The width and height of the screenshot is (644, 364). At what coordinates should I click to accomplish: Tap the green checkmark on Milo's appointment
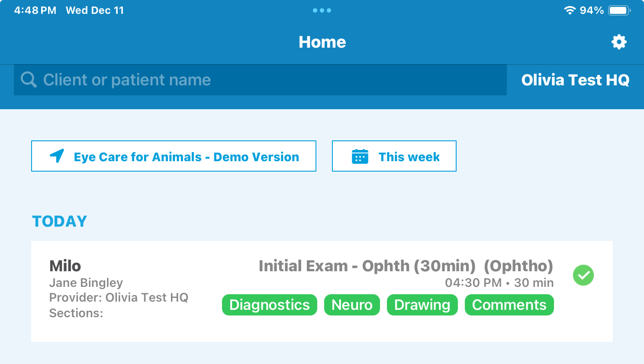[583, 275]
